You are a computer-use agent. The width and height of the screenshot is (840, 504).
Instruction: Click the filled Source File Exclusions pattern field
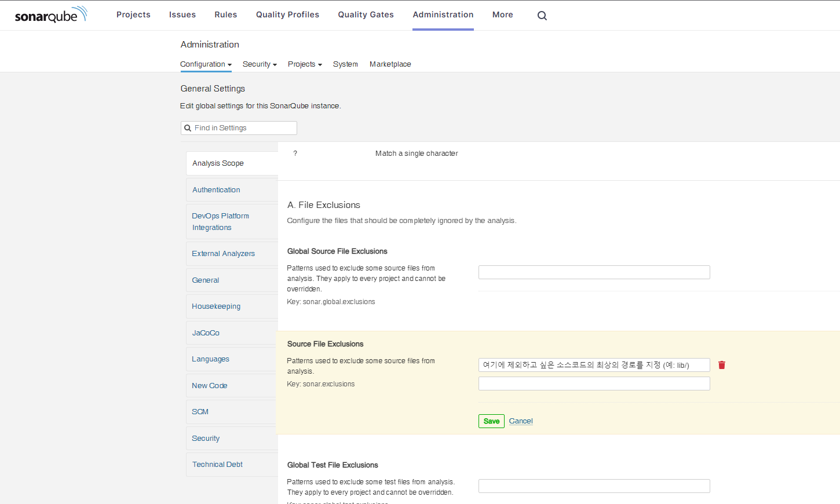pyautogui.click(x=594, y=365)
